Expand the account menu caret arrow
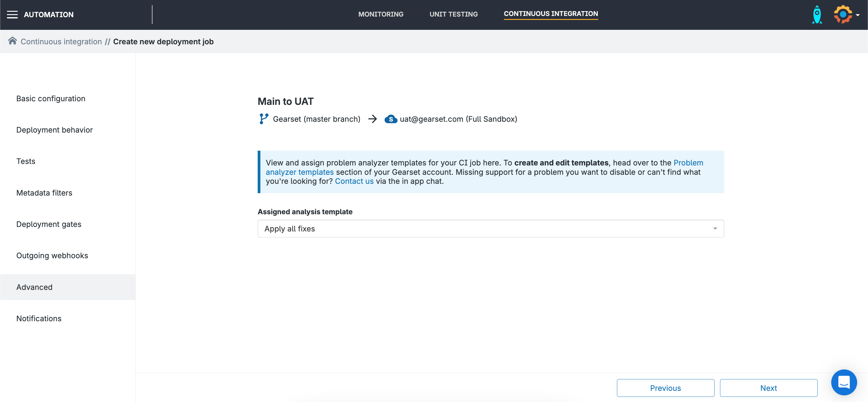Screen dimensions: 868x402 tap(858, 15)
